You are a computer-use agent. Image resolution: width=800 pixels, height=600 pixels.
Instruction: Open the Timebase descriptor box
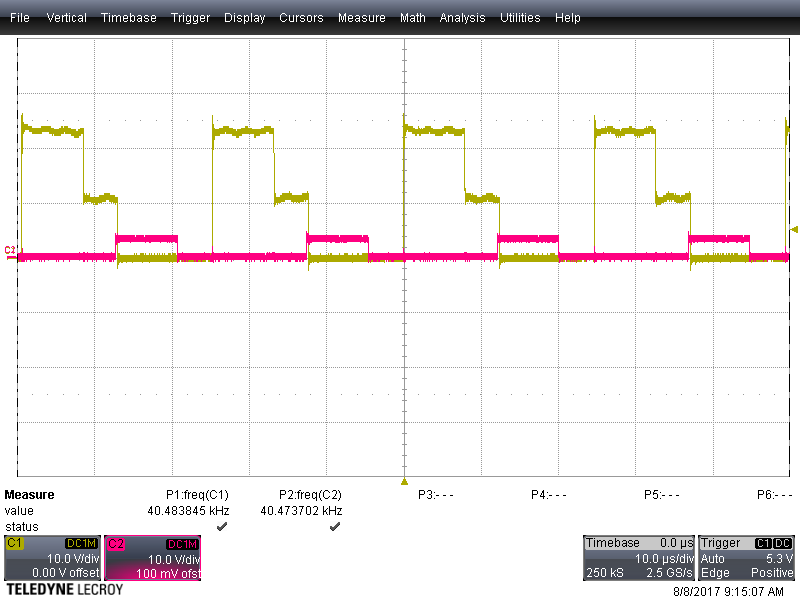coord(639,558)
